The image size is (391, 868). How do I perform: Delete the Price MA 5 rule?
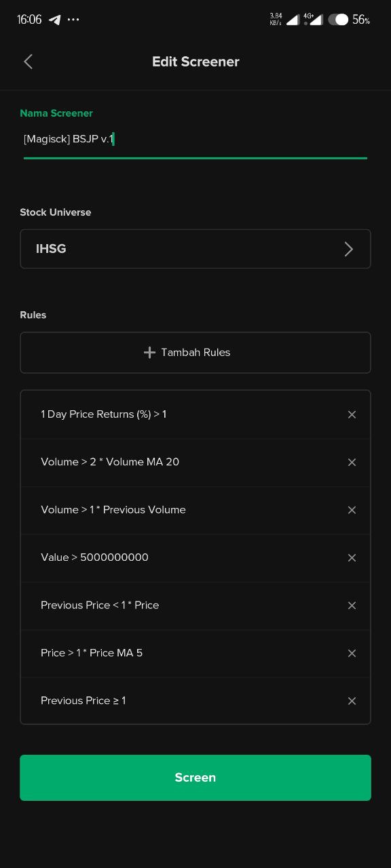[x=352, y=653]
